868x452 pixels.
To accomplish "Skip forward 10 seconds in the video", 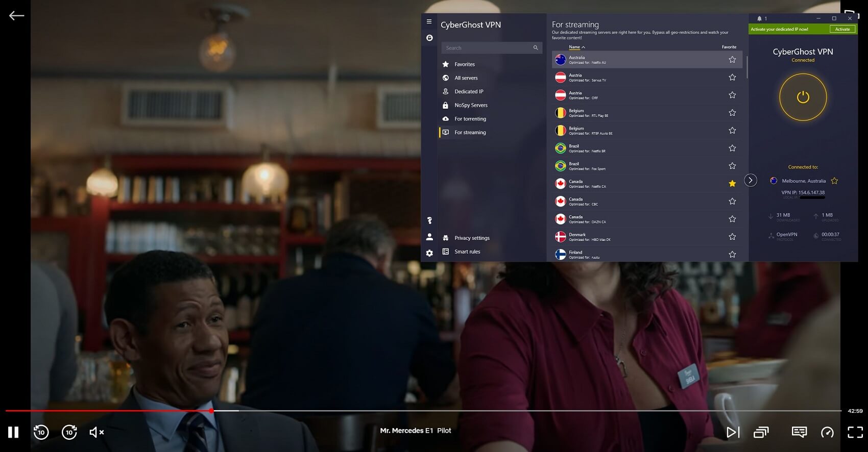I will click(x=69, y=432).
